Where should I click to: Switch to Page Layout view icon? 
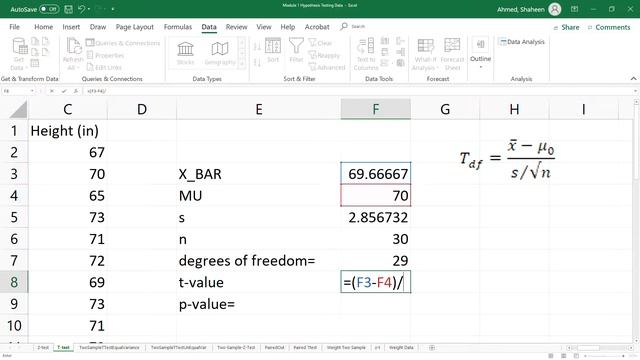564,356
